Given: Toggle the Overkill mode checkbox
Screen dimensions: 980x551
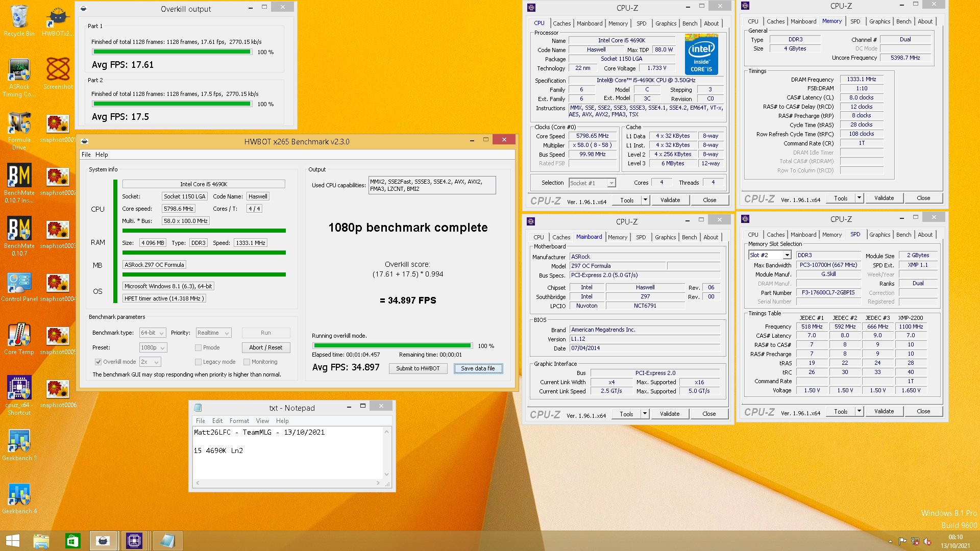Looking at the screenshot, I should point(98,362).
